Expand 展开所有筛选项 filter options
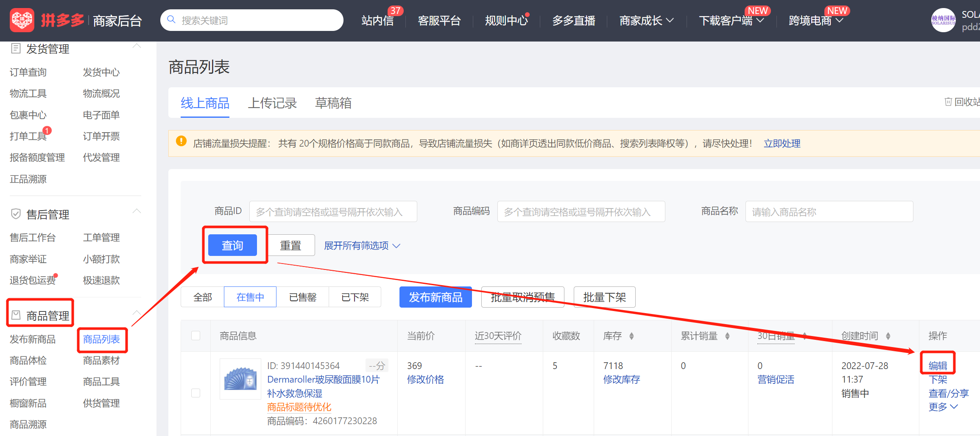980x436 pixels. click(x=362, y=246)
